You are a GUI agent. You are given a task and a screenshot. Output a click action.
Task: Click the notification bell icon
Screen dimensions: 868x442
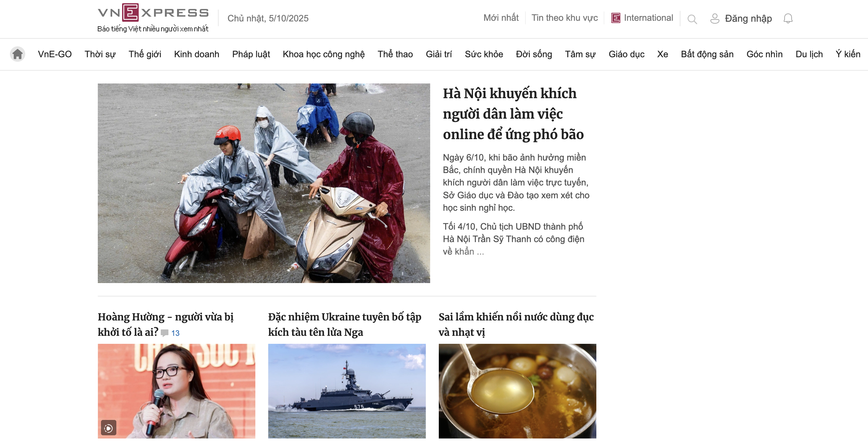click(788, 18)
